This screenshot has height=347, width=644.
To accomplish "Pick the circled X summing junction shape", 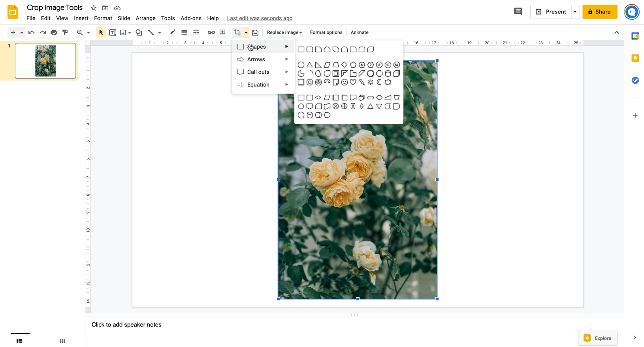I will click(336, 106).
